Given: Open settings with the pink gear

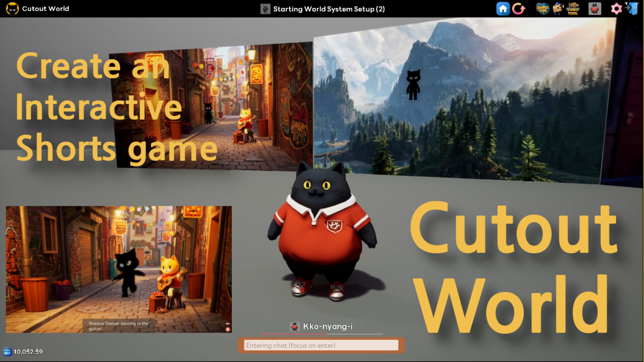Looking at the screenshot, I should click(616, 9).
